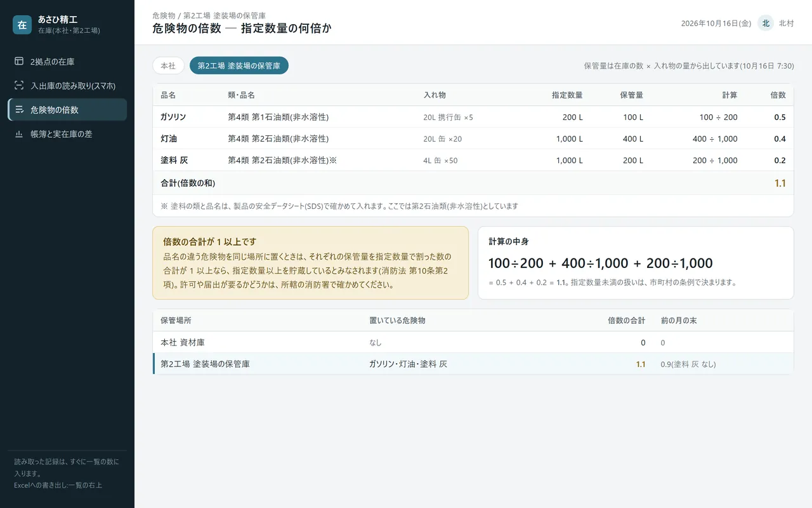Click the 4L 缶 ×50 container cell
This screenshot has height=508, width=812.
(x=440, y=161)
